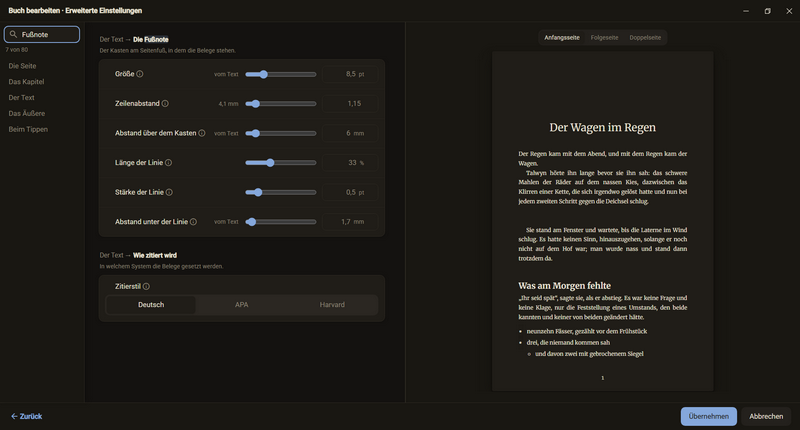Screen dimensions: 800x430
Task: Open Der Text settings section
Action: click(21, 97)
